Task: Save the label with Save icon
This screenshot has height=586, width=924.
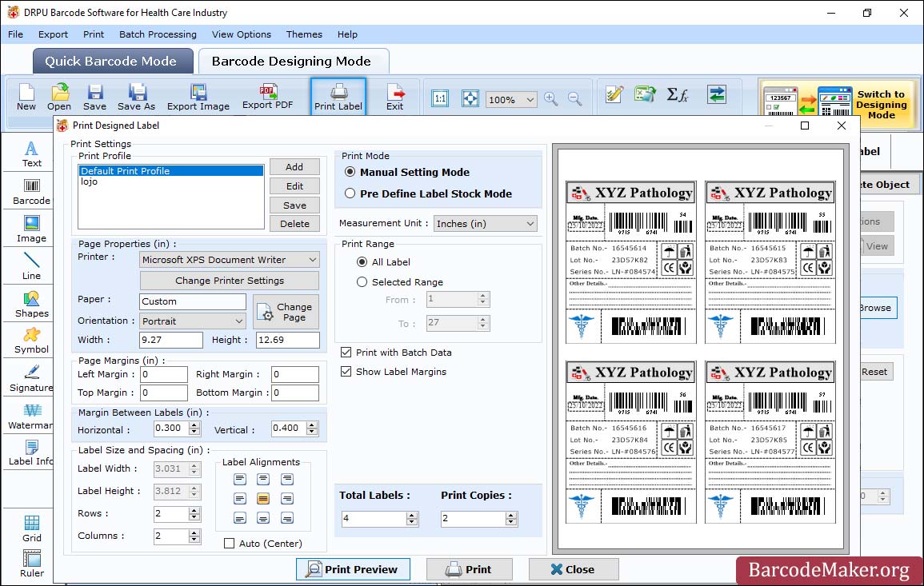Action: (x=95, y=97)
